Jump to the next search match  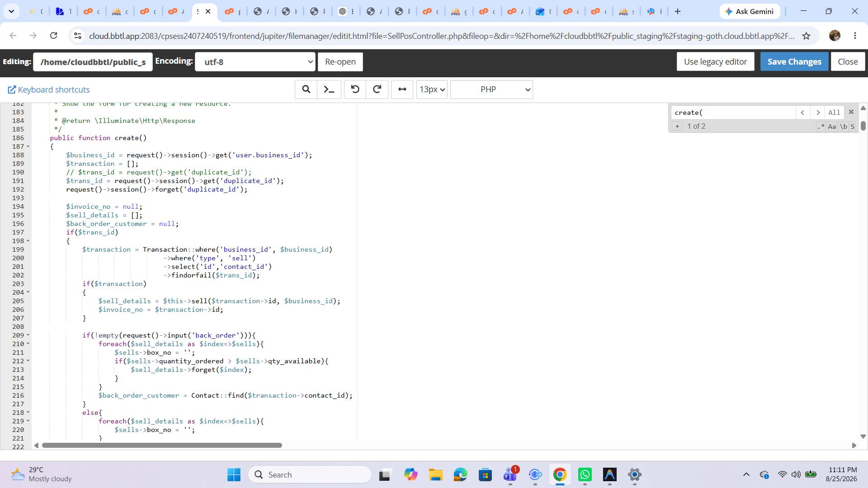[x=817, y=113]
